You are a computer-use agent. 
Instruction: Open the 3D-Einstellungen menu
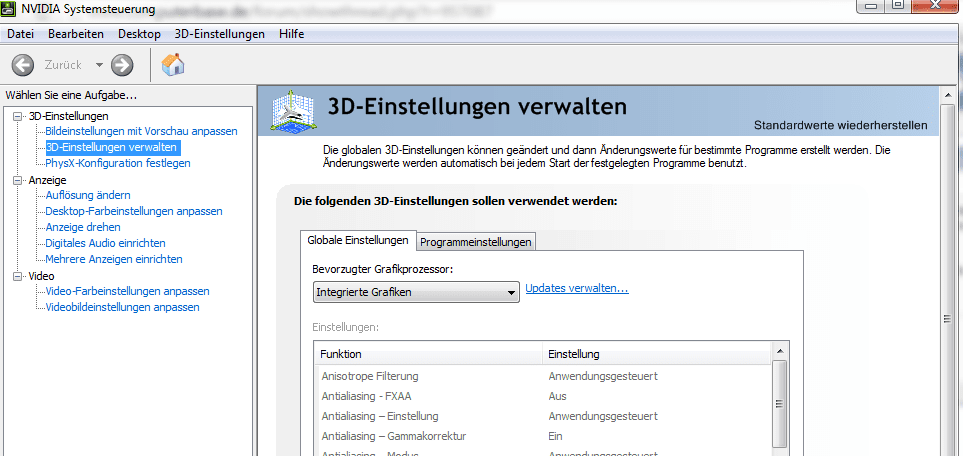tap(219, 34)
